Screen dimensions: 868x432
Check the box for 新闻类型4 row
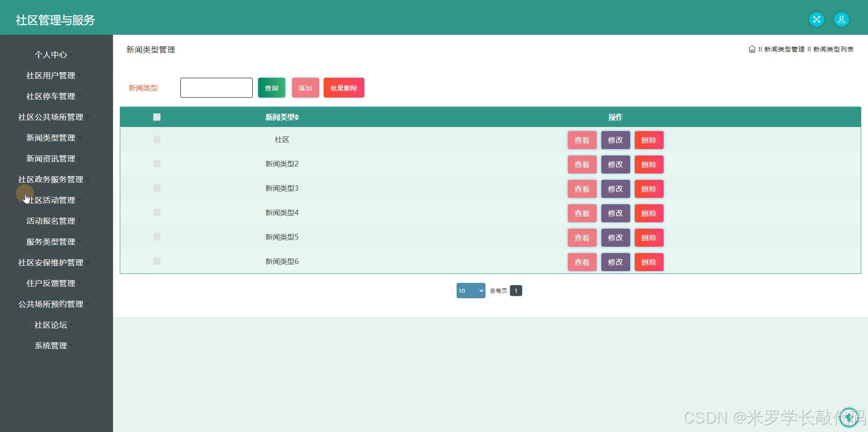click(157, 212)
